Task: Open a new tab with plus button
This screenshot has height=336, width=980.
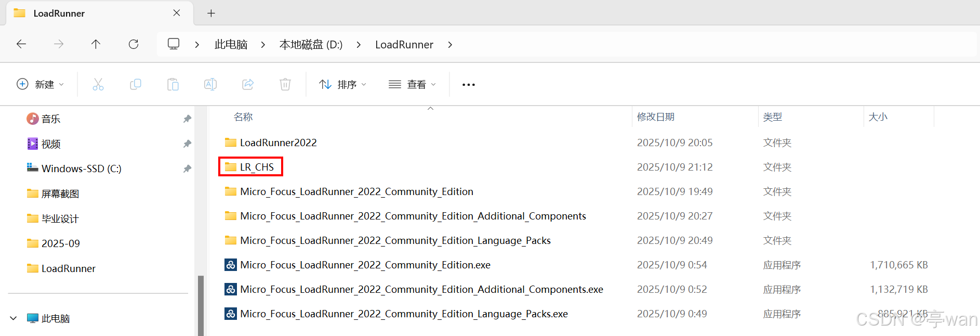Action: tap(211, 13)
